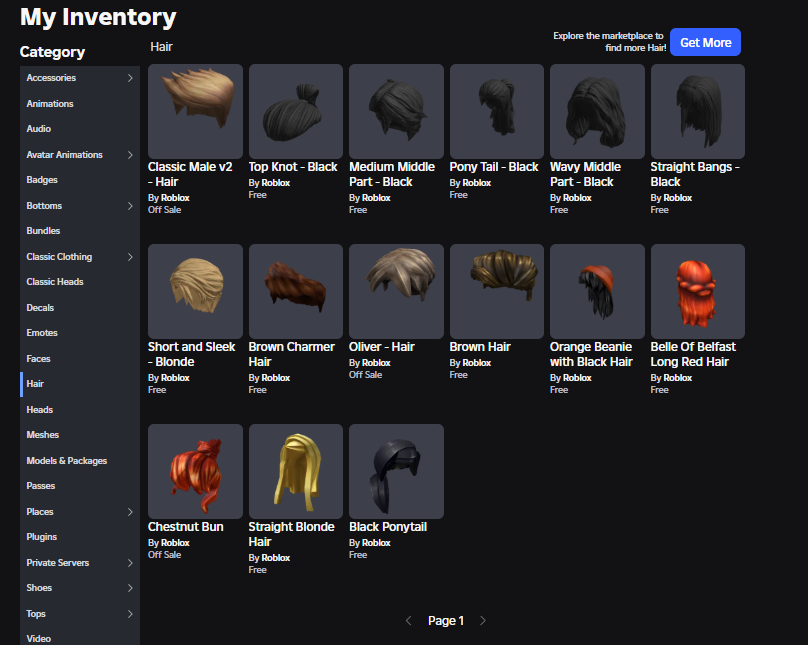Click the Get More button
808x645 pixels.
pos(705,42)
